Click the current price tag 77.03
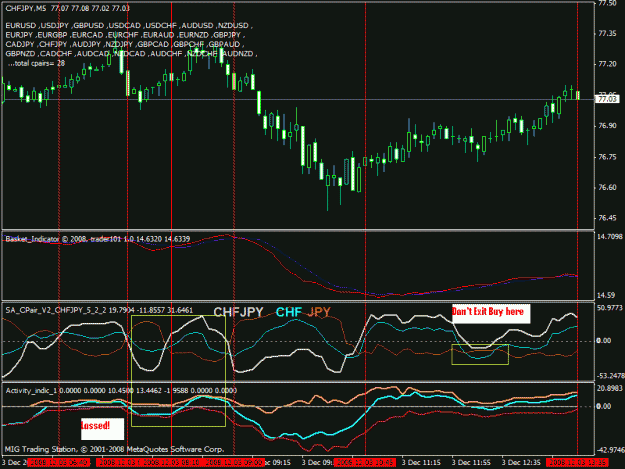Screen dimensions: 625x469 (x=607, y=99)
